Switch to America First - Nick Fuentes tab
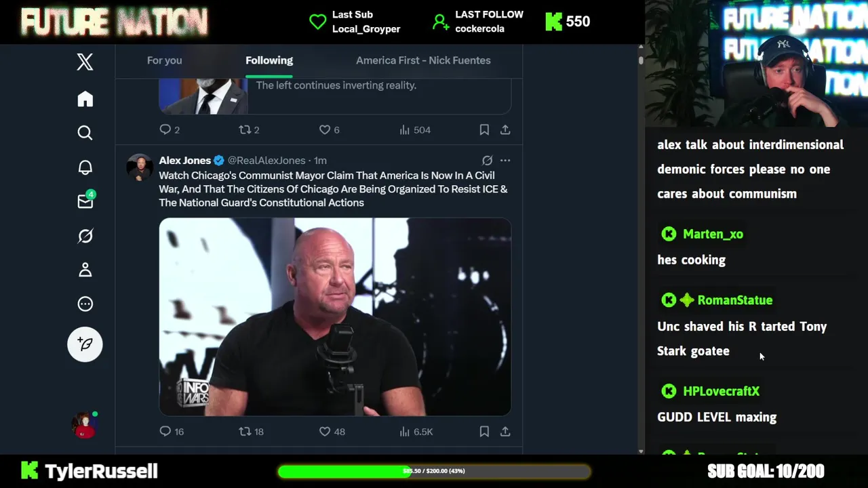 click(x=423, y=60)
